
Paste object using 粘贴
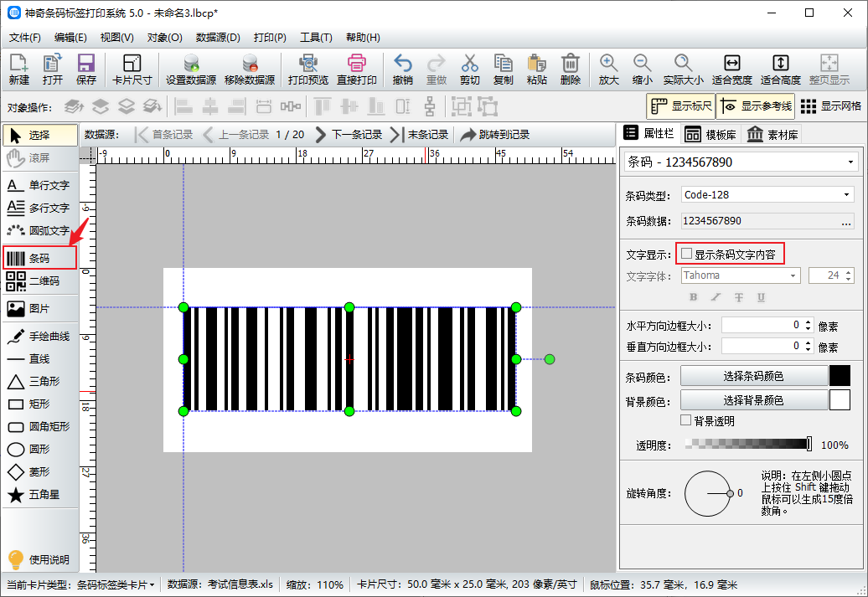tap(536, 69)
